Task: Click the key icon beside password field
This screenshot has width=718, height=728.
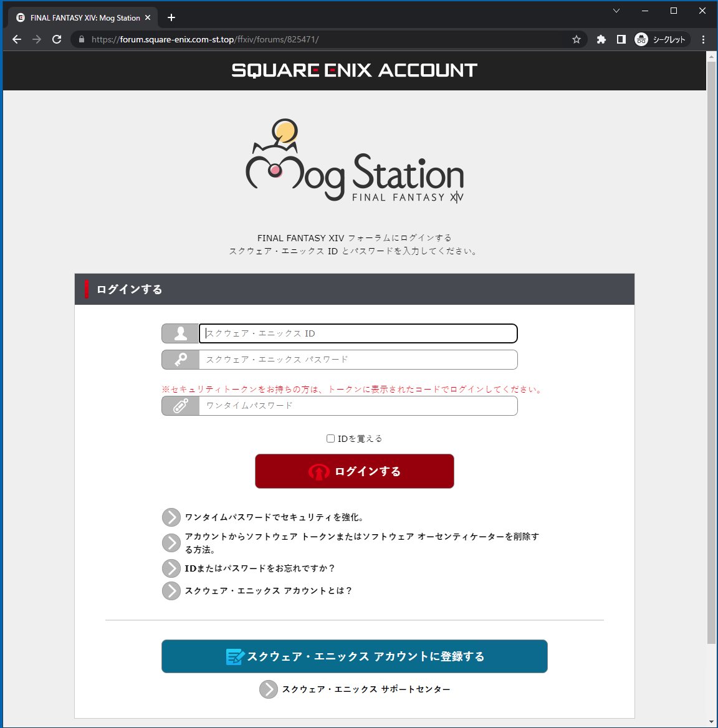Action: tap(181, 360)
